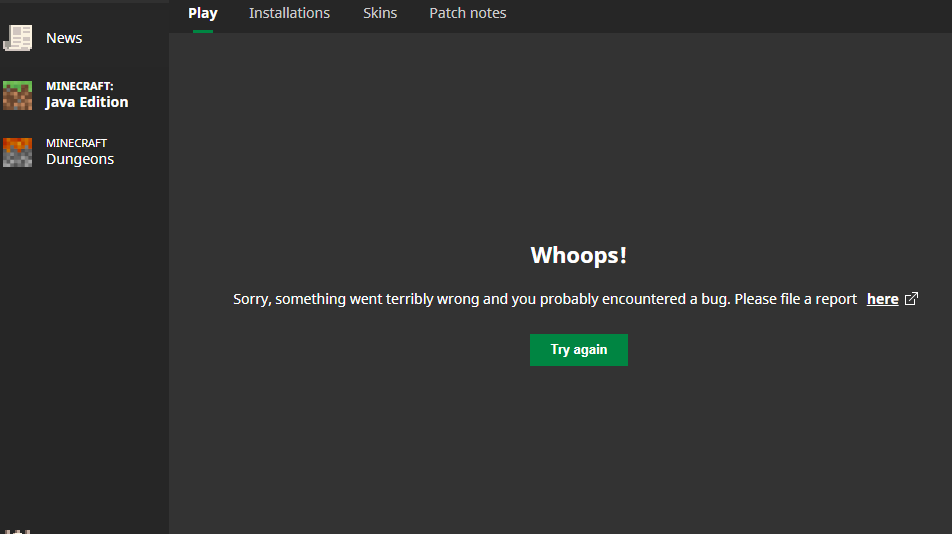
Task: Select the Java Edition grass block icon
Action: click(x=18, y=95)
